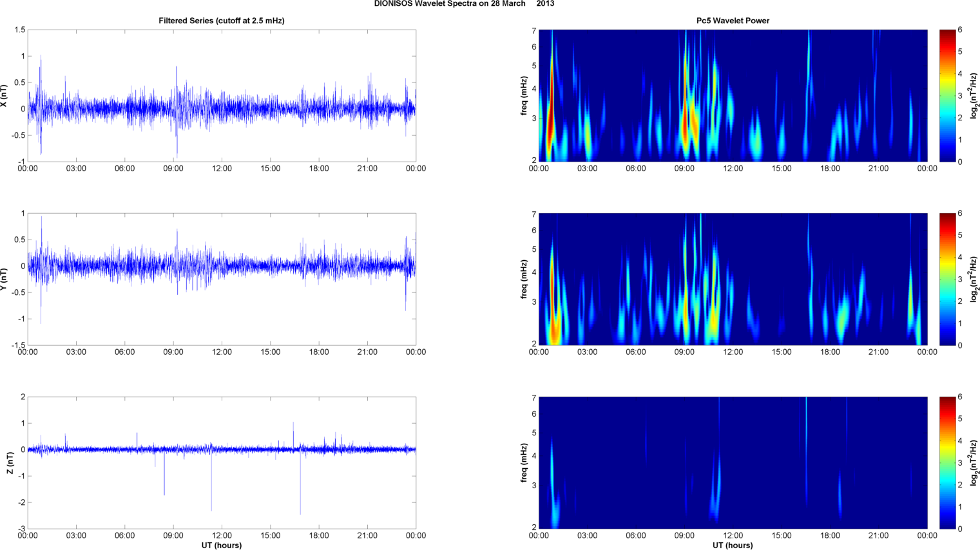Click the DIONISOS Wavelet Spectra main title
Image resolution: width=980 pixels, height=550 pixels.
point(464,4)
